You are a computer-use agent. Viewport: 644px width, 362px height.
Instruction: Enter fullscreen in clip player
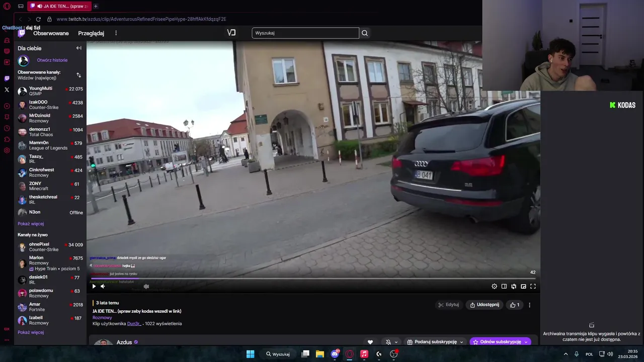point(533,286)
